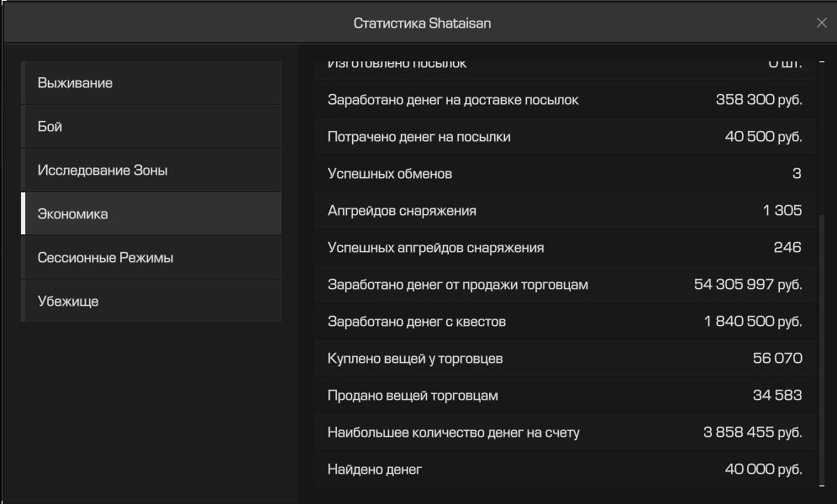Click the Наибольшее количество денег на счету row

[565, 433]
